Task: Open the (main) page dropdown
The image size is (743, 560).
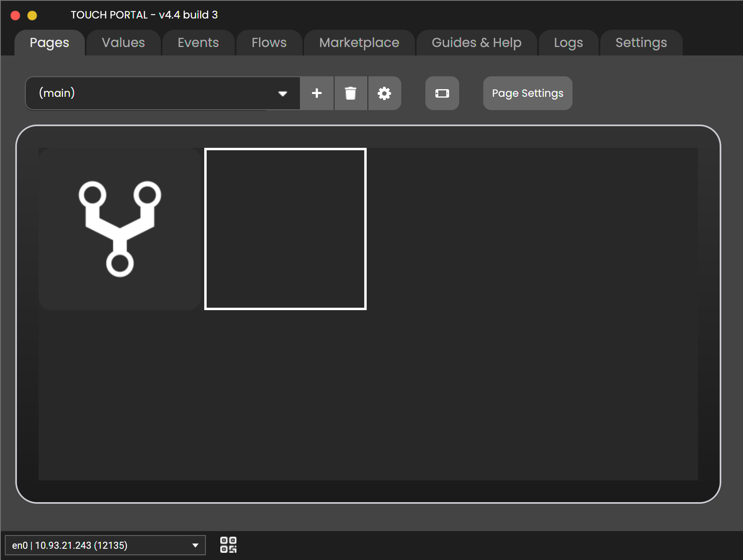Action: click(x=162, y=93)
